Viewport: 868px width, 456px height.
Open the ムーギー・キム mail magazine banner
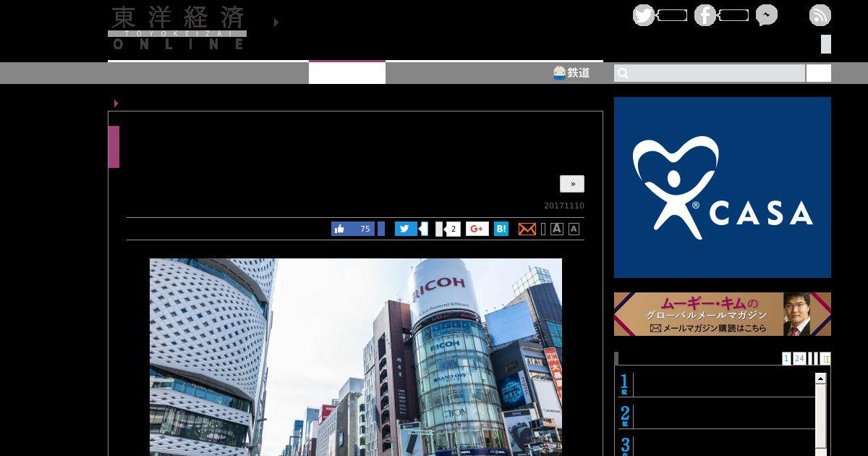coord(723,314)
